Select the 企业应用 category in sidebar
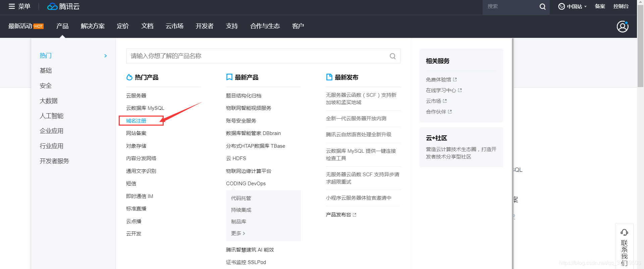This screenshot has width=644, height=269. pyautogui.click(x=52, y=131)
